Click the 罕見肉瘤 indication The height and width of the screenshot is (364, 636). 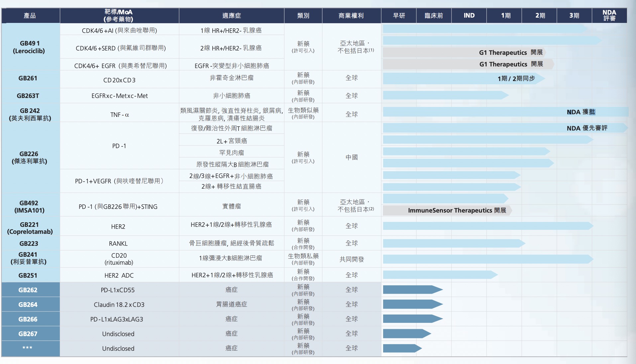(232, 152)
